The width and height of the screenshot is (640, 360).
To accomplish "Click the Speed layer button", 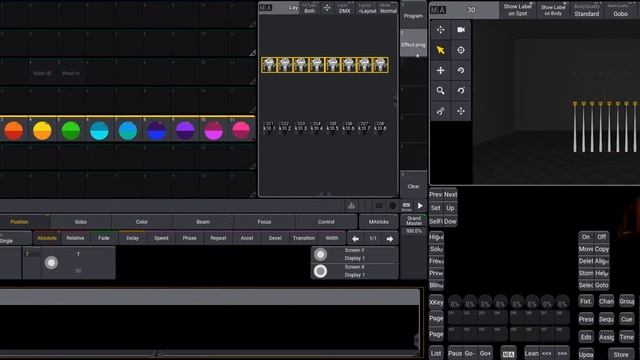I will coord(161,238).
